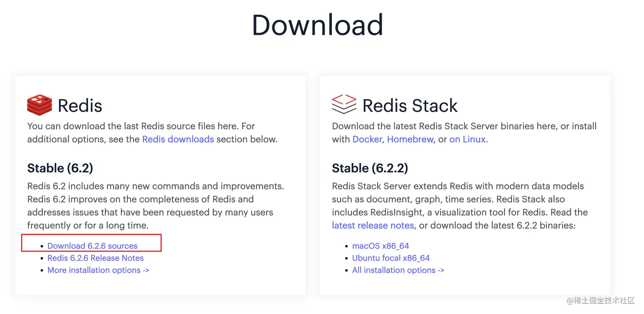Open the Redis downloads link
644x314 pixels.
[178, 139]
